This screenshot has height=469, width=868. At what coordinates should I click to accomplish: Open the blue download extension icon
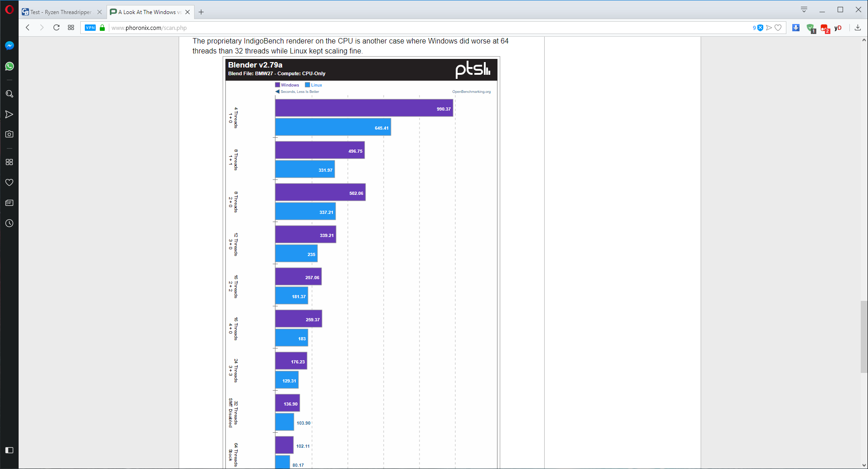click(x=796, y=28)
